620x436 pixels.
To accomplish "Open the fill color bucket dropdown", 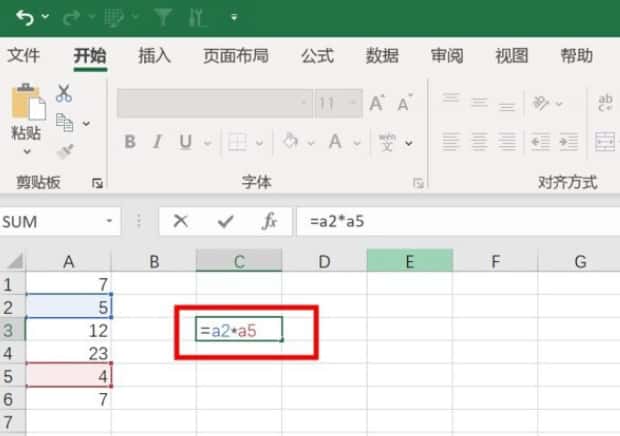I will (311, 142).
